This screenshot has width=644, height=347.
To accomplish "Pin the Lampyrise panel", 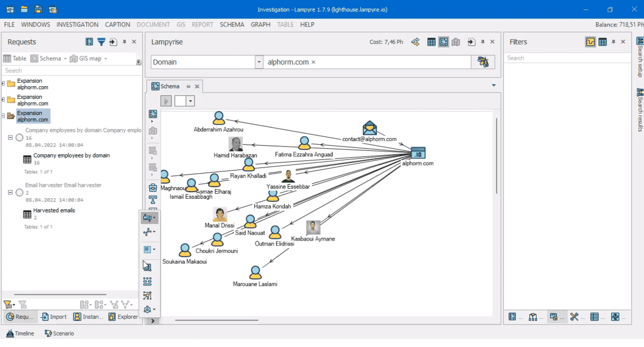I will pyautogui.click(x=483, y=42).
